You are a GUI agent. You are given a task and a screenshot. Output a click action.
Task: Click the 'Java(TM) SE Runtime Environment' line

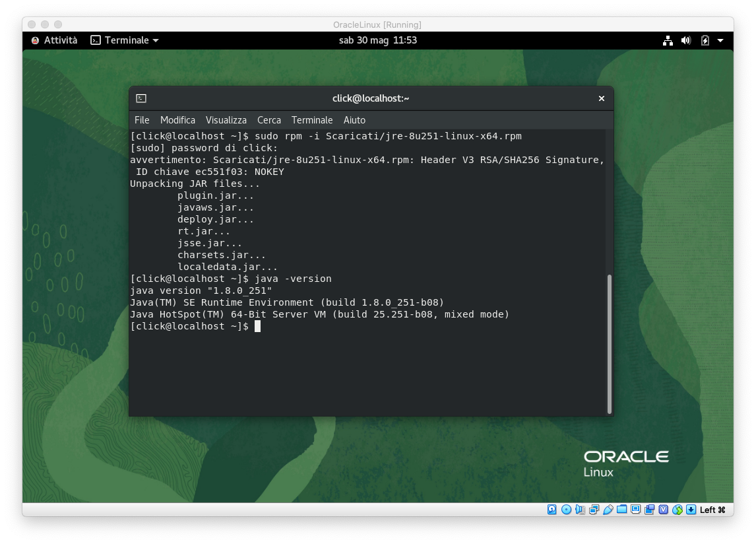[x=287, y=302]
